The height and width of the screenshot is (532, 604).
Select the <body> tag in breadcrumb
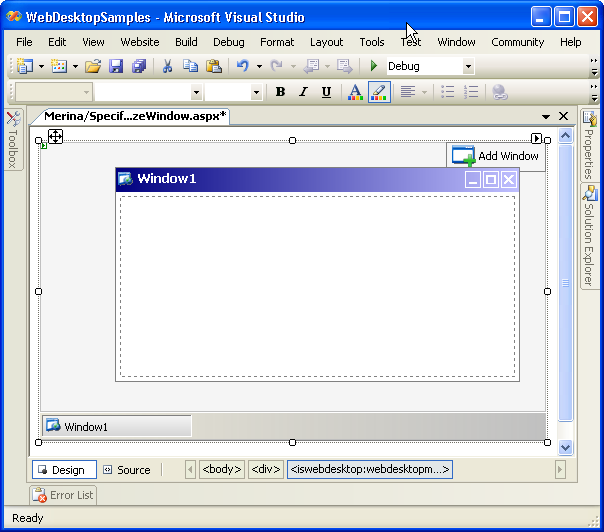(221, 470)
